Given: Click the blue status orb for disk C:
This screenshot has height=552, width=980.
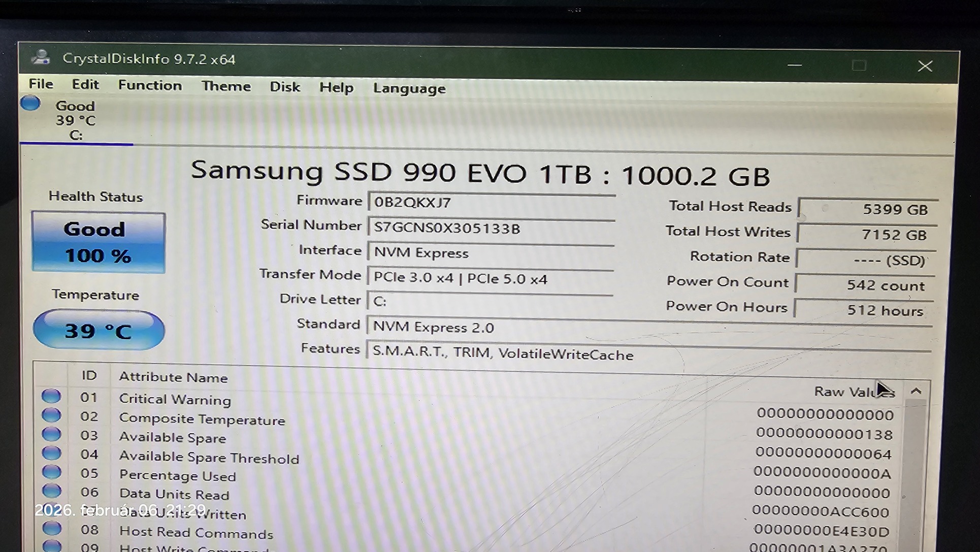Looking at the screenshot, I should 30,103.
